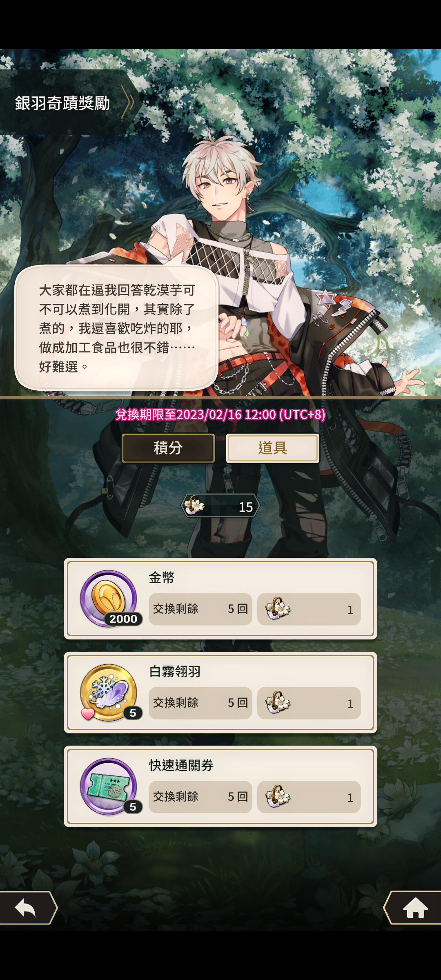Select the 金幣 item name label
This screenshot has width=441, height=980.
coord(162,577)
